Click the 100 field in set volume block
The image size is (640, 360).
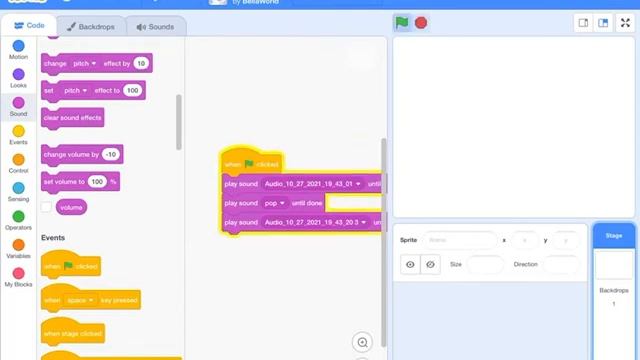[97, 181]
